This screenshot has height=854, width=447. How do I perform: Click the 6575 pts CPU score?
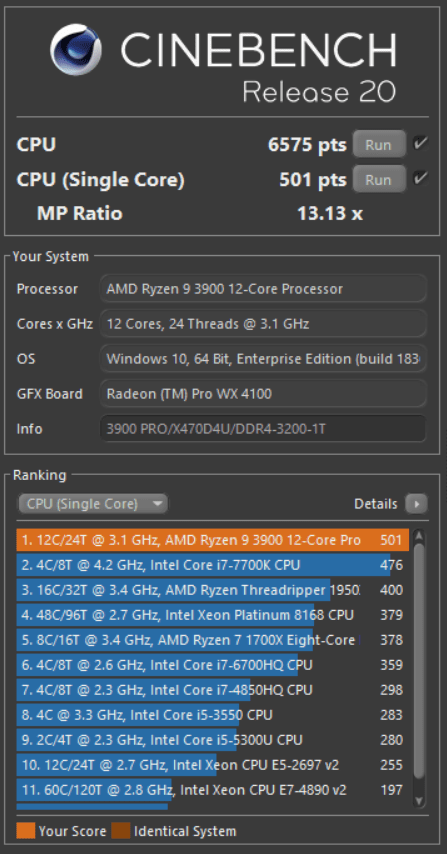pos(307,145)
